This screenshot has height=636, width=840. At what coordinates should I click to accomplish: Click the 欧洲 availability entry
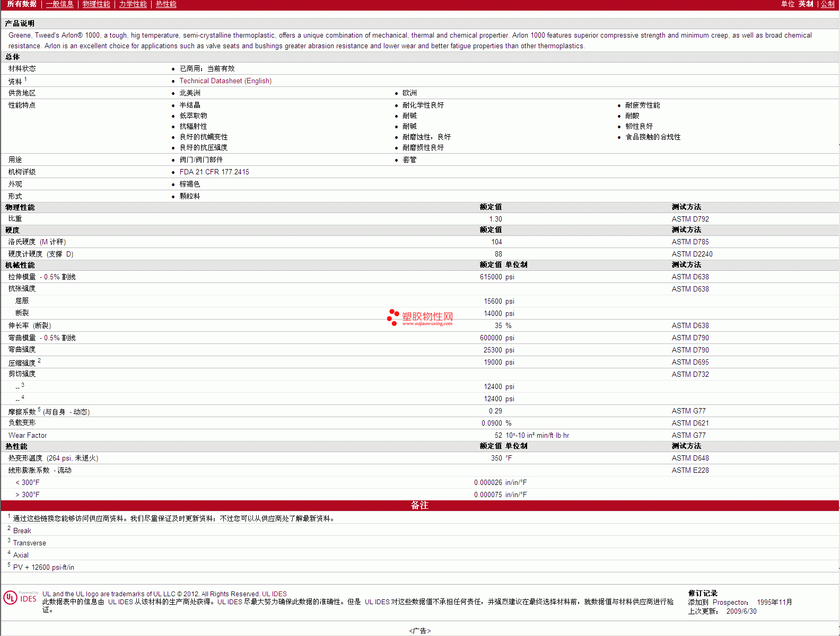[x=409, y=93]
